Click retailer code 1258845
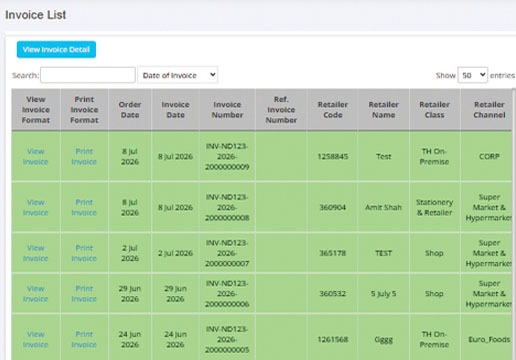Viewport: 516px width, 360px height. (x=333, y=156)
